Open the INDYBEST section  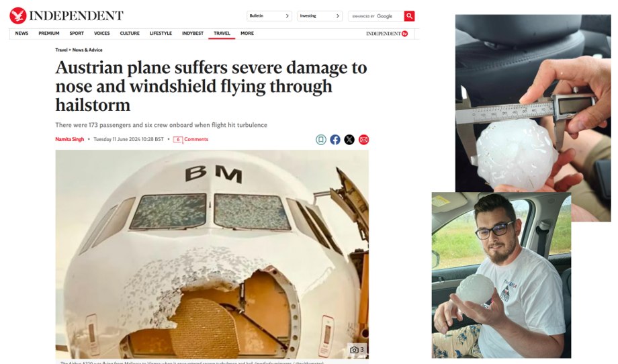click(x=193, y=34)
